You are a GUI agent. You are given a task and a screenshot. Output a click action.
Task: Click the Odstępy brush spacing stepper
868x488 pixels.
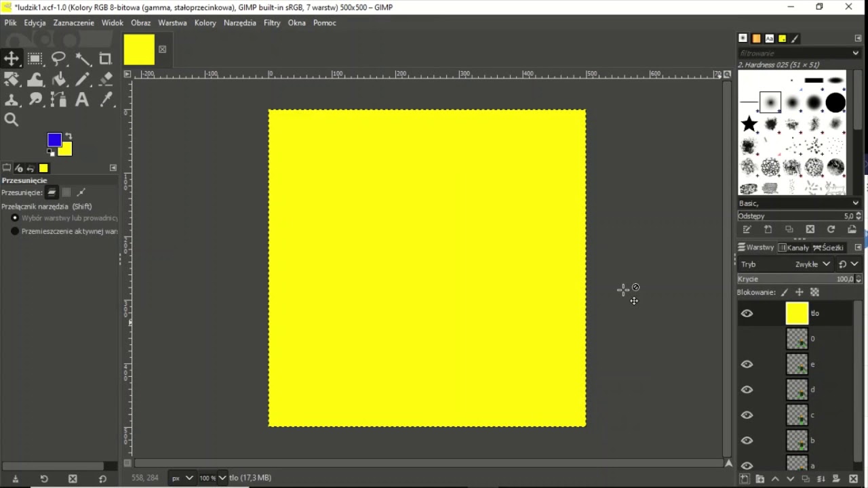859,216
